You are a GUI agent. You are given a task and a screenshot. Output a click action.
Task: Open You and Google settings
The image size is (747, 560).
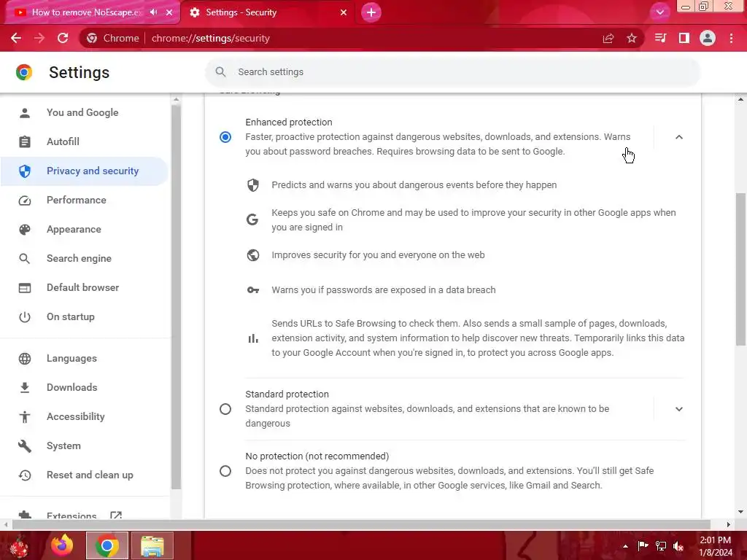pos(82,112)
